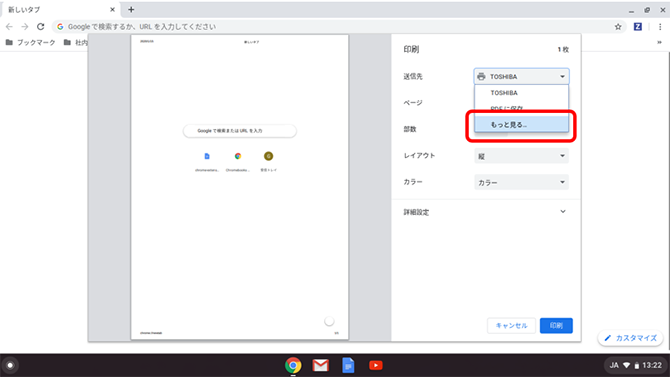The height and width of the screenshot is (377, 670).
Task: Open the launcher circle button
Action: [x=10, y=365]
